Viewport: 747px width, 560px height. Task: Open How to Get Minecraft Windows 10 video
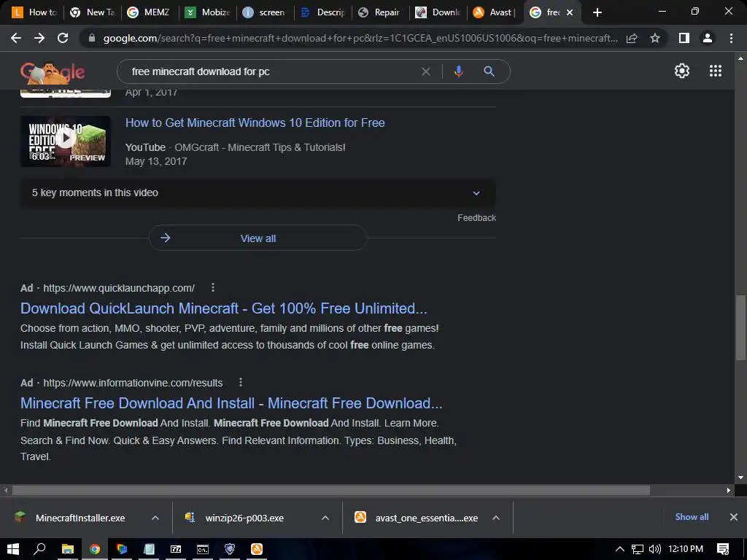(255, 122)
